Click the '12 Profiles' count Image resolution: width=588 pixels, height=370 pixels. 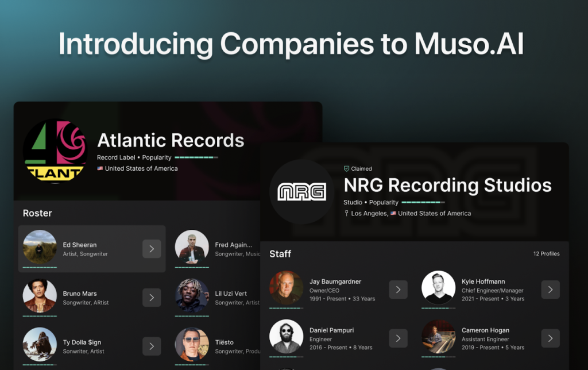pyautogui.click(x=547, y=254)
